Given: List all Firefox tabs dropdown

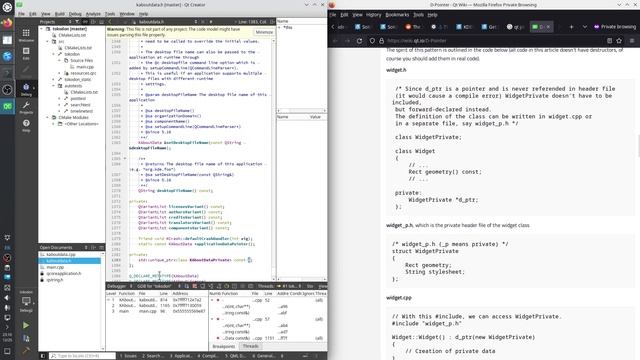Looking at the screenshot, I should 585,27.
